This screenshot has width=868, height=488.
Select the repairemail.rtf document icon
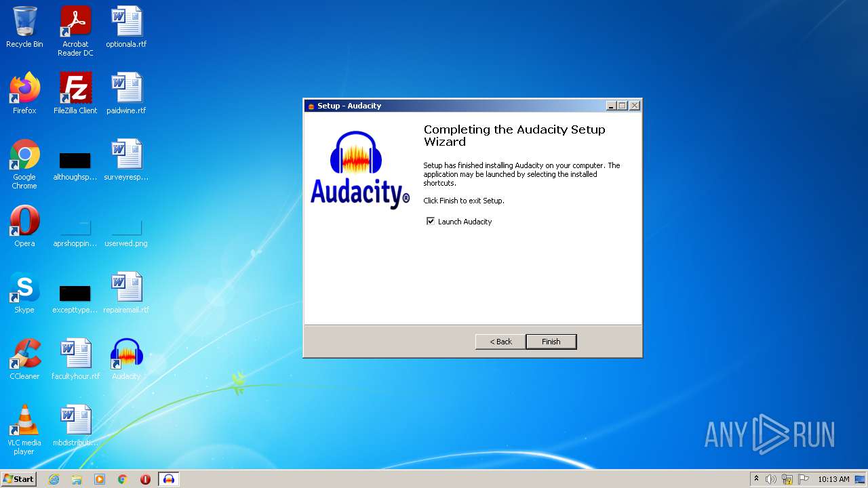(x=126, y=293)
